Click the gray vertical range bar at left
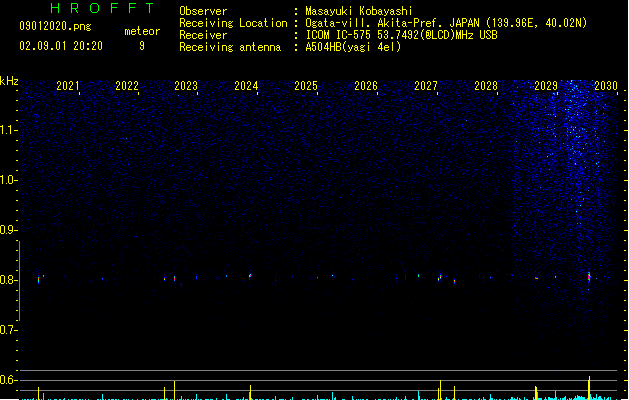This screenshot has width=629, height=400. click(x=19, y=281)
